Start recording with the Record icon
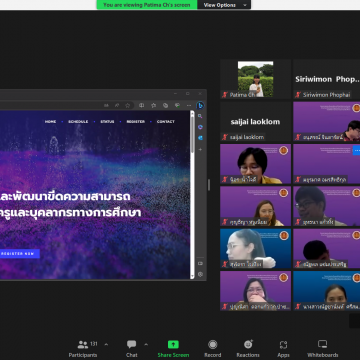Image resolution: width=360 pixels, height=360 pixels. (213, 344)
